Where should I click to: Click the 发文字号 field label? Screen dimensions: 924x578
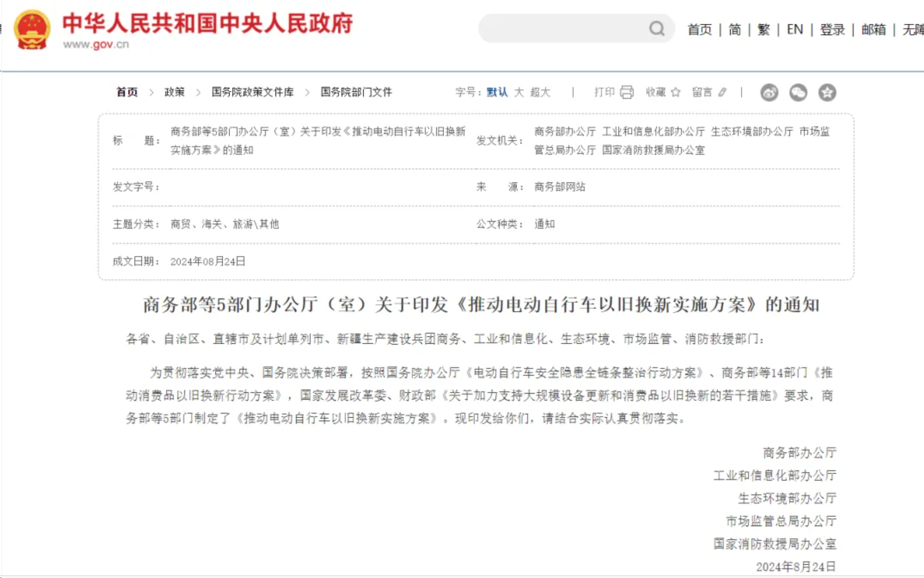coord(136,187)
